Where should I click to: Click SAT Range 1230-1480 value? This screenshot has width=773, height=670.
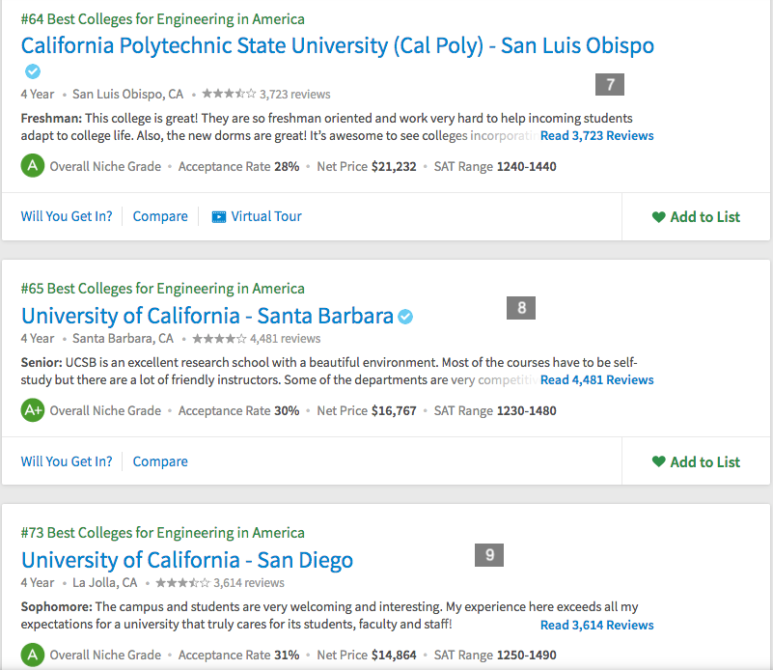(527, 411)
